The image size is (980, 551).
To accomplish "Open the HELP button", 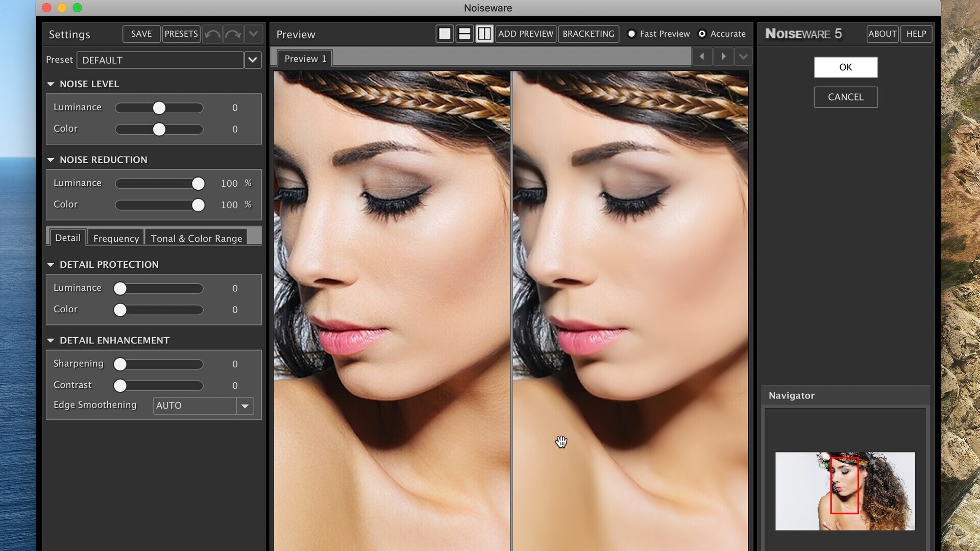I will pos(916,34).
